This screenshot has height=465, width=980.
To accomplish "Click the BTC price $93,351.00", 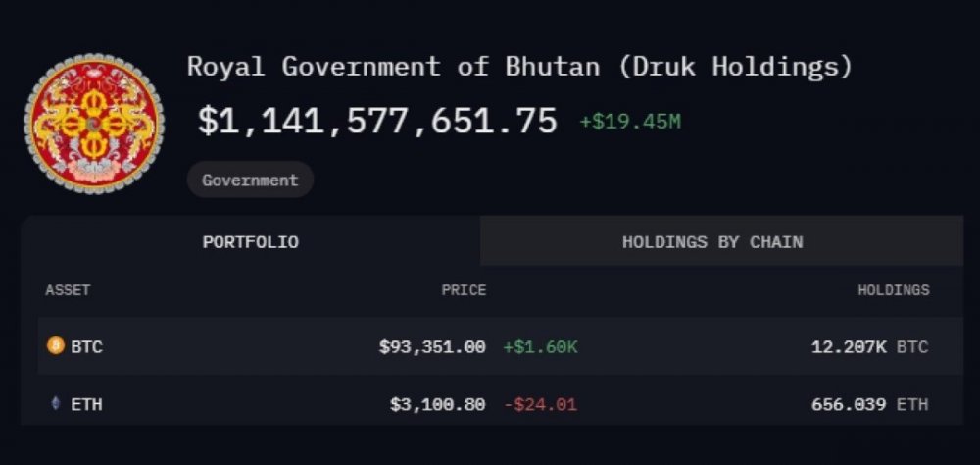I will click(432, 346).
